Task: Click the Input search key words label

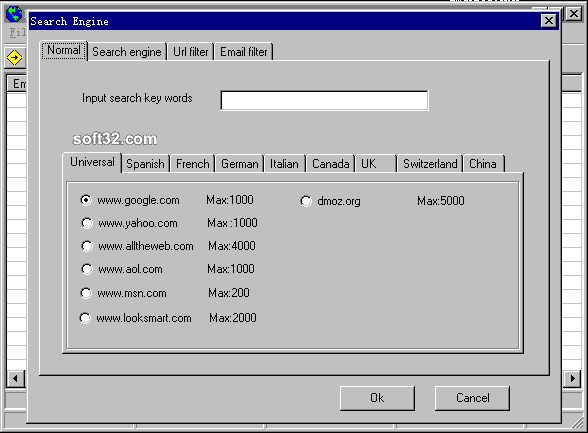Action: [137, 98]
